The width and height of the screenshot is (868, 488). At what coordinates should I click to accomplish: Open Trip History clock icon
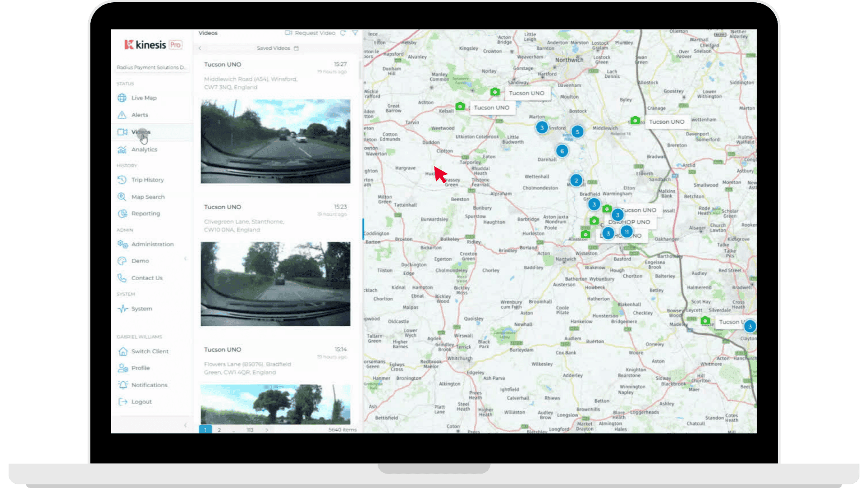tap(122, 180)
